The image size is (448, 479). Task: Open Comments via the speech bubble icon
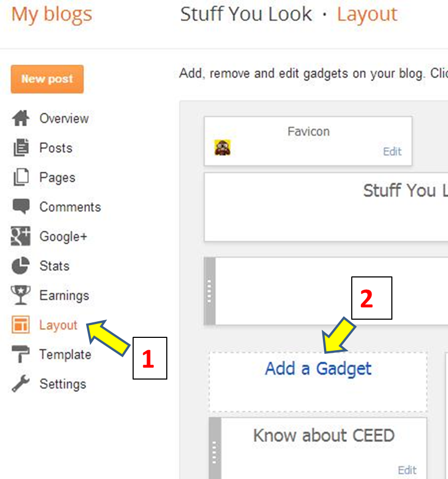(x=20, y=206)
